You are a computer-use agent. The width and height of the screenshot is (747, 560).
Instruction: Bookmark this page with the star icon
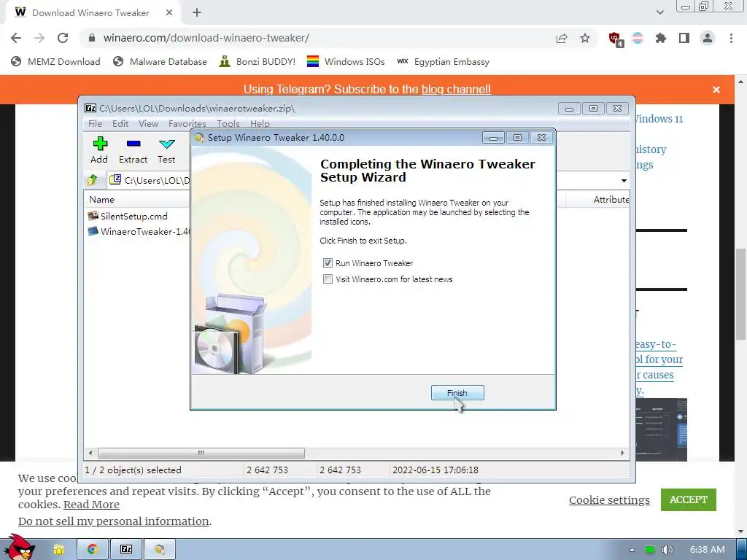[585, 38]
